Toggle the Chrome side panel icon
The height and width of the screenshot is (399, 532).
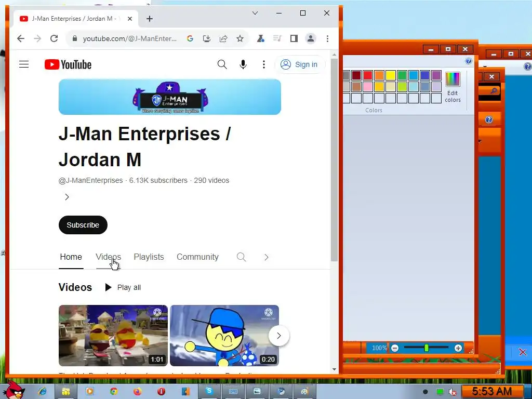(294, 38)
